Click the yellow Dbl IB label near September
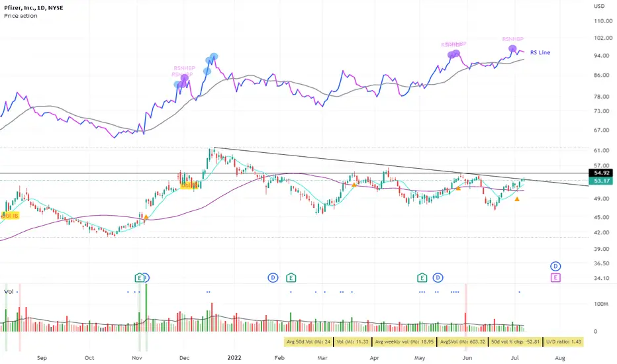 point(9,216)
